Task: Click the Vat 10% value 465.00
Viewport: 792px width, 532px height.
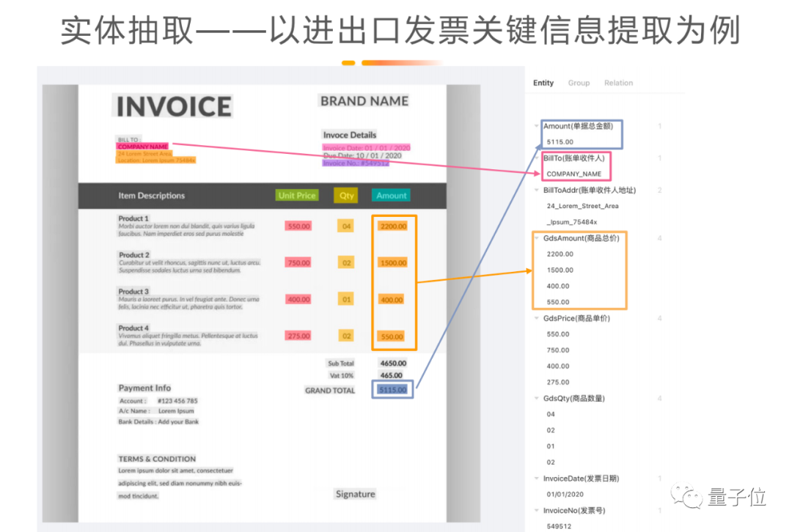Action: [392, 375]
